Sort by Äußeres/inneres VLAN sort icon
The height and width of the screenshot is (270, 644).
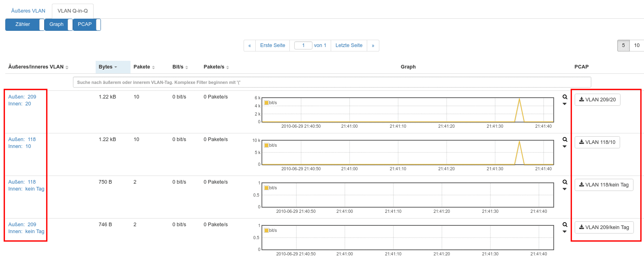(67, 67)
